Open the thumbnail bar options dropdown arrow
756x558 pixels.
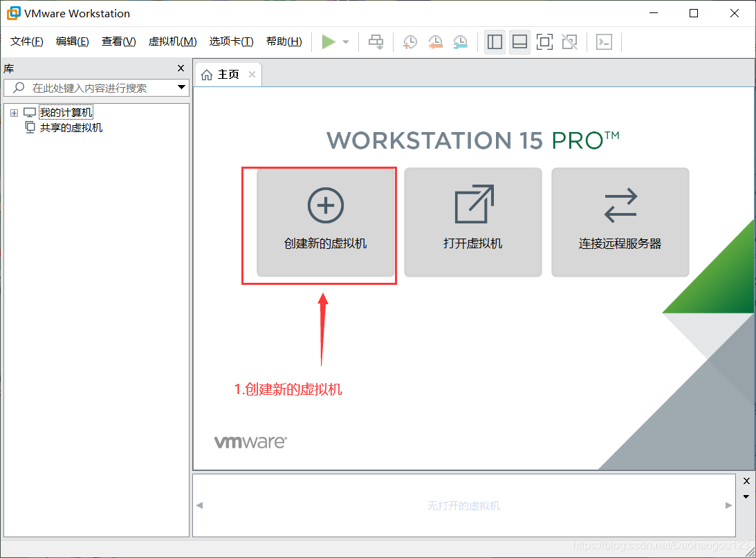click(x=746, y=496)
